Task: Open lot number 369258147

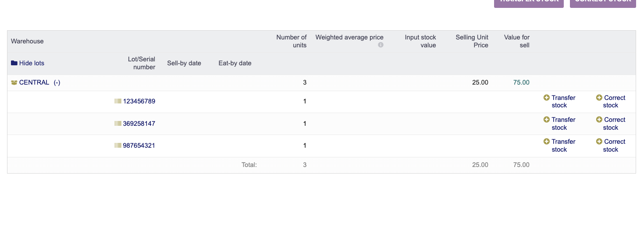Action: coord(139,124)
